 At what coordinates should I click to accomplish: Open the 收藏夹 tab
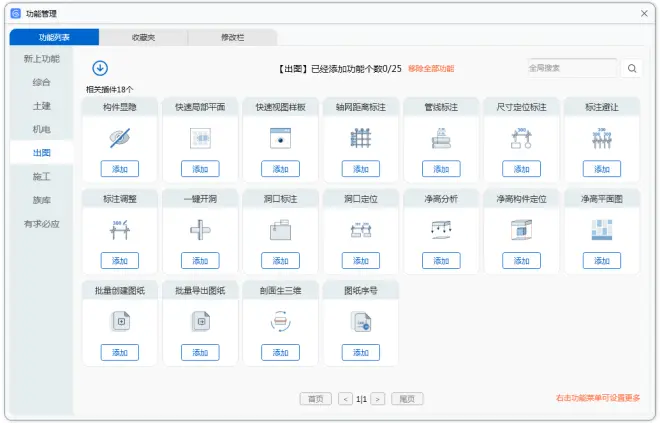tap(144, 37)
